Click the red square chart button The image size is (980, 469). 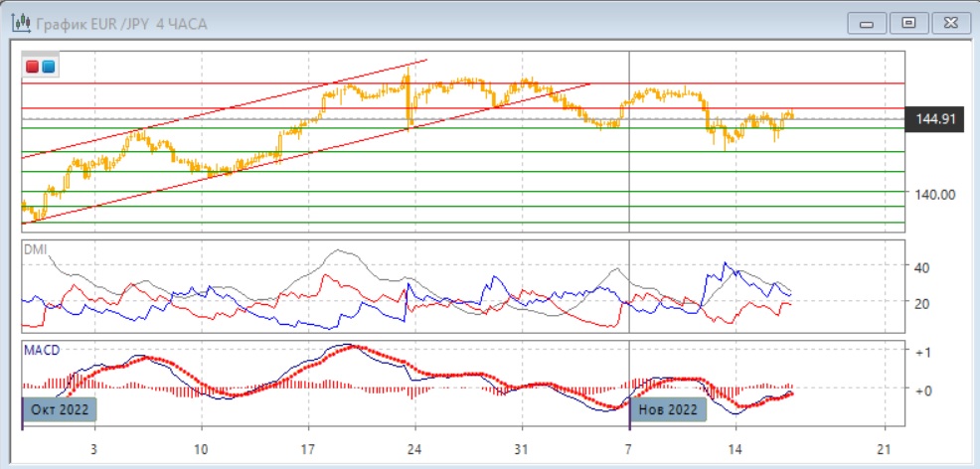[x=33, y=67]
